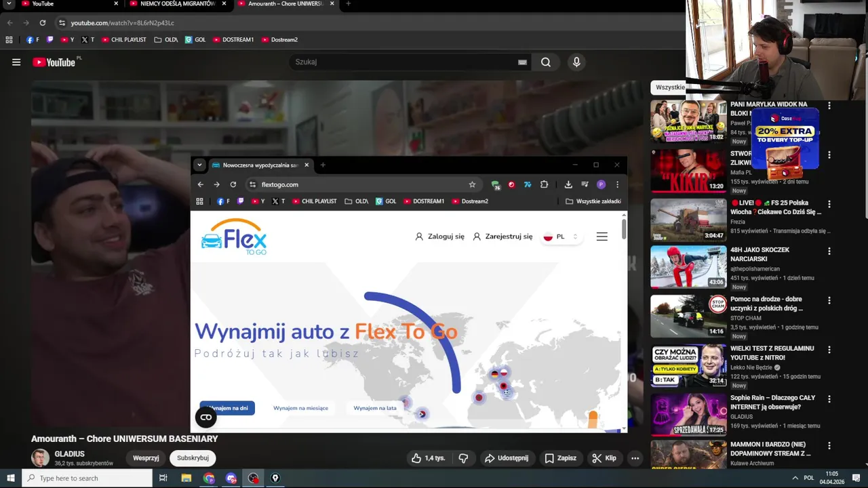Click profile 'P' avatar in Flex To Go window

[x=601, y=184]
